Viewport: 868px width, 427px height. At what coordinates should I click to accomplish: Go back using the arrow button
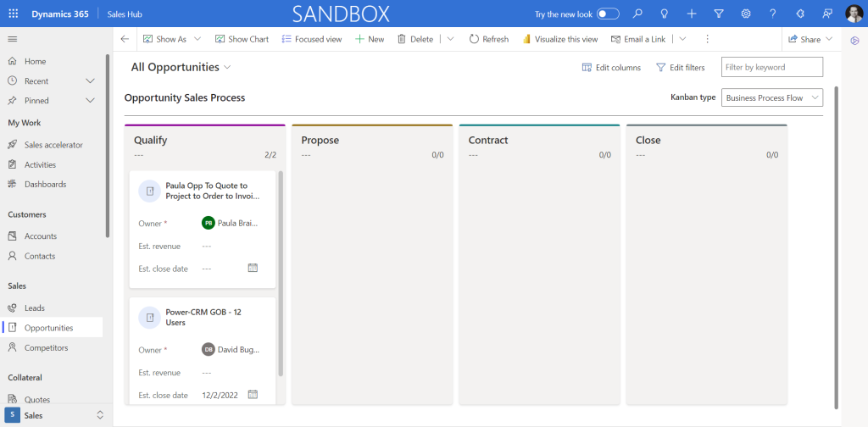tap(125, 39)
